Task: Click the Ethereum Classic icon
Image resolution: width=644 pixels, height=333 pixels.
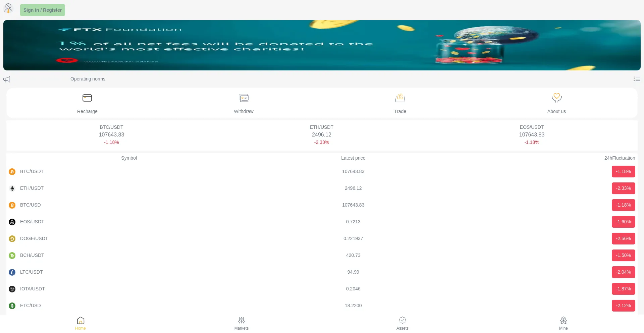Action: click(x=12, y=306)
